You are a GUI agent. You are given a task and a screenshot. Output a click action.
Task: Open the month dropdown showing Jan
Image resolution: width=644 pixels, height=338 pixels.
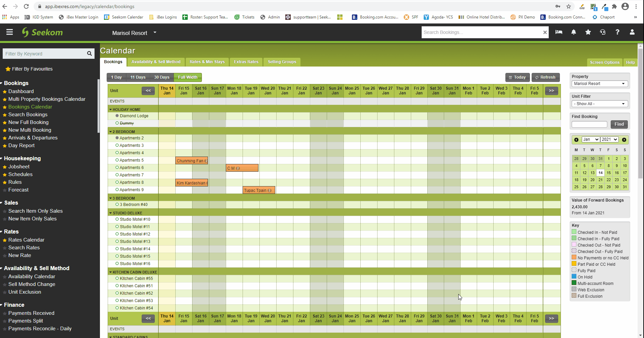(x=591, y=139)
